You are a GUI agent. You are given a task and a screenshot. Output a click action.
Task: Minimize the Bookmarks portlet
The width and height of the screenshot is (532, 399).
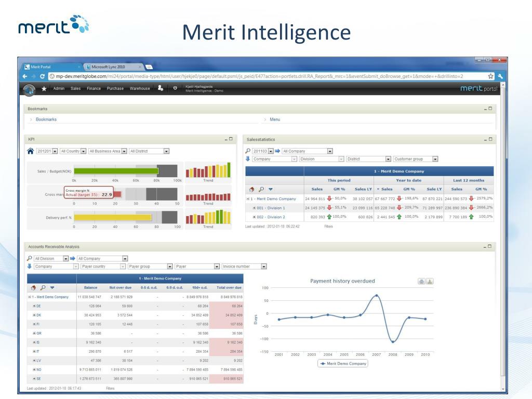pyautogui.click(x=486, y=109)
